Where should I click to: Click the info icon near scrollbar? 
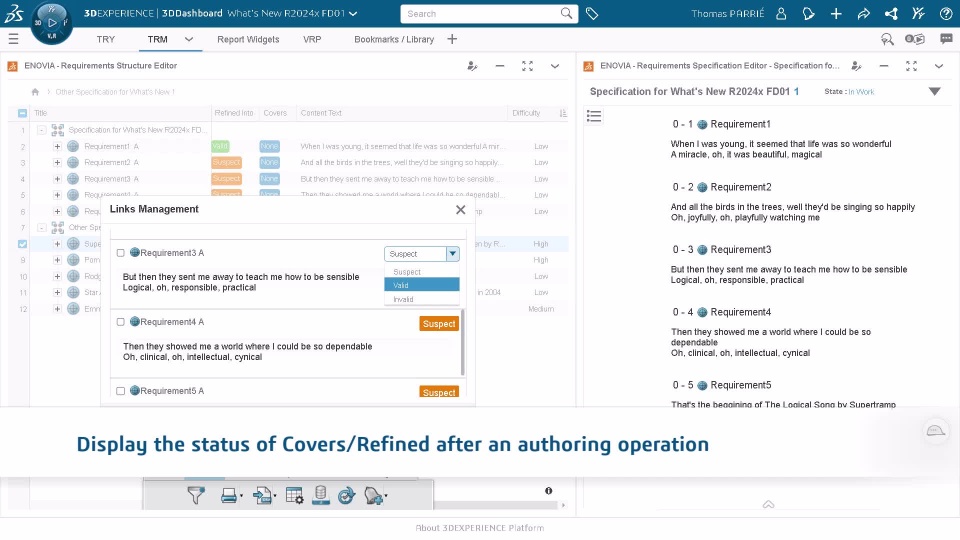549,490
